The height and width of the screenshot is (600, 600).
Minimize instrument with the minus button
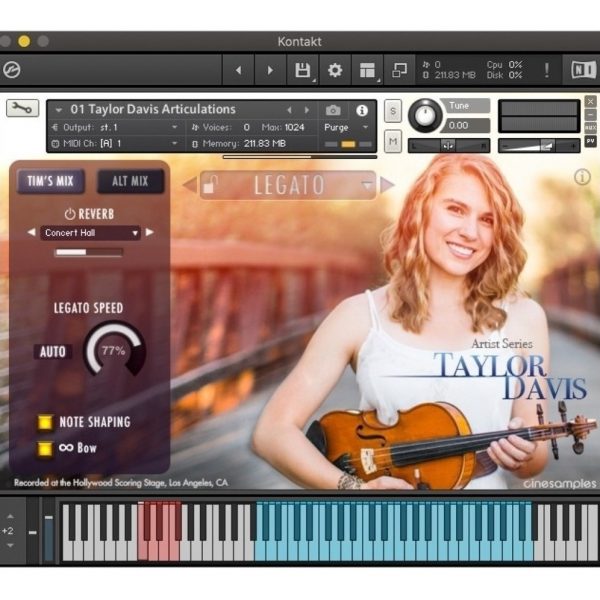tap(590, 114)
